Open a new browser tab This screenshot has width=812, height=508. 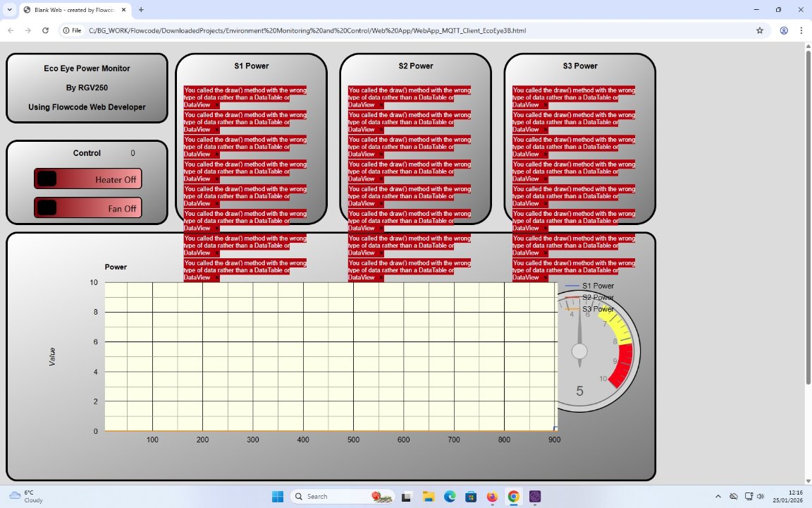click(141, 10)
